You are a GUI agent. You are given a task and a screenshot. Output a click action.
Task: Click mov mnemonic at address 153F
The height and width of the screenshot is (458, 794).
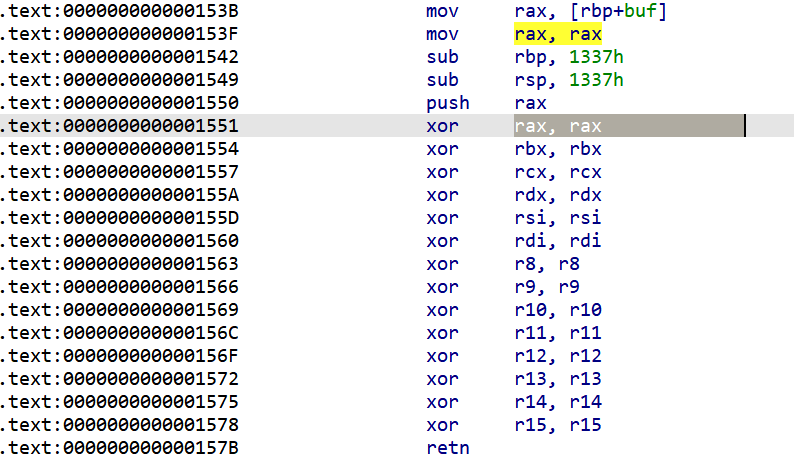(442, 34)
